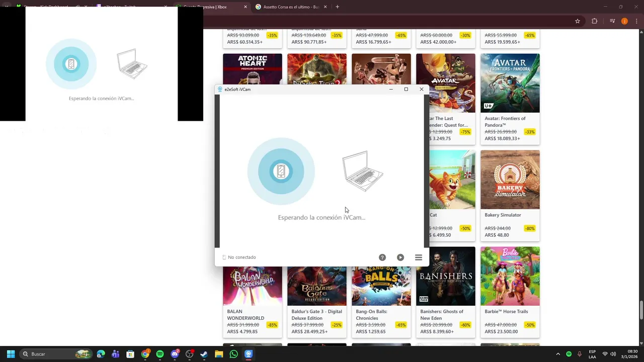644x362 pixels.
Task: Click price 'ARS$ 23.500,00' under Barbie Horse Trails
Action: 501,332
